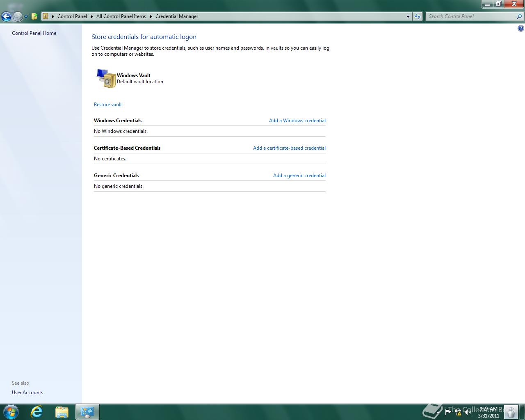
Task: Click Add a certificate-based credential
Action: (x=289, y=148)
